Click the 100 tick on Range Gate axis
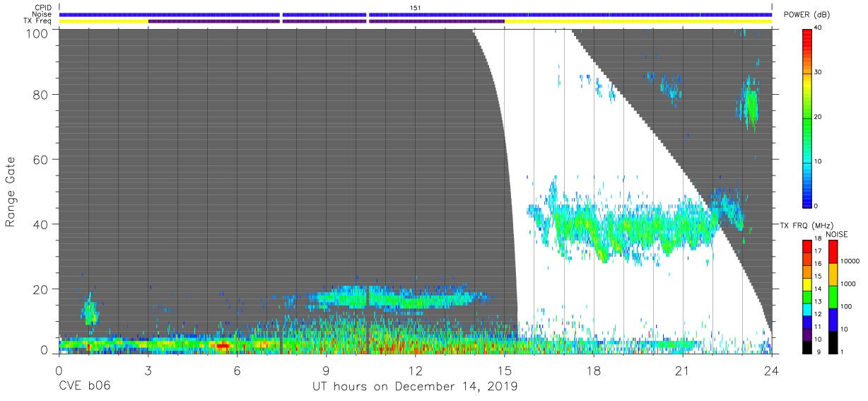This screenshot has height=401, width=868. (39, 33)
